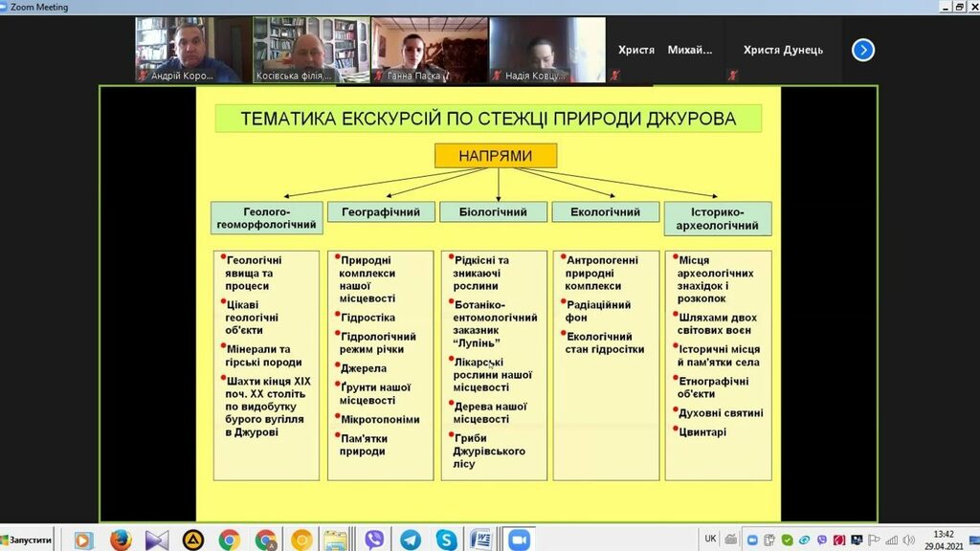Image resolution: width=980 pixels, height=551 pixels.
Task: Click the volume speaker icon in system tray
Action: click(910, 540)
